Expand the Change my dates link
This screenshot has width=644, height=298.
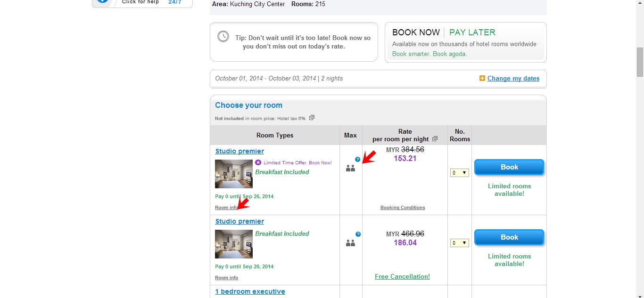[x=513, y=79]
